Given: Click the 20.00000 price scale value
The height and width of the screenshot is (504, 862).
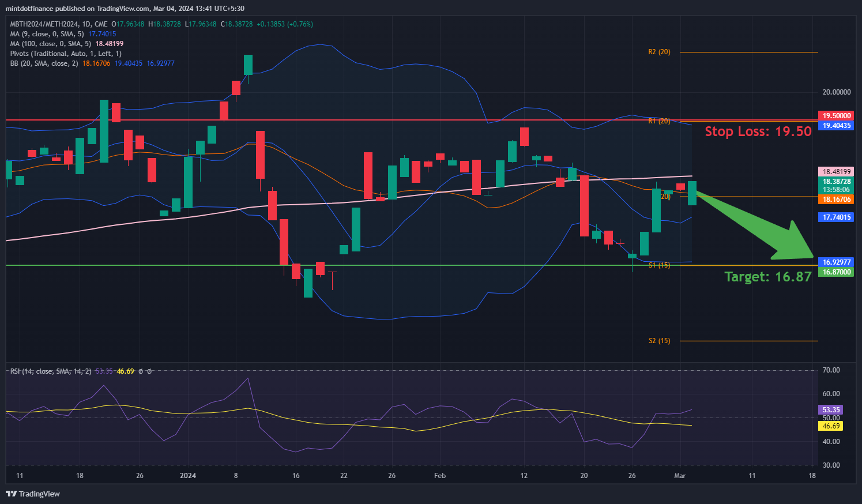Looking at the screenshot, I should [837, 92].
